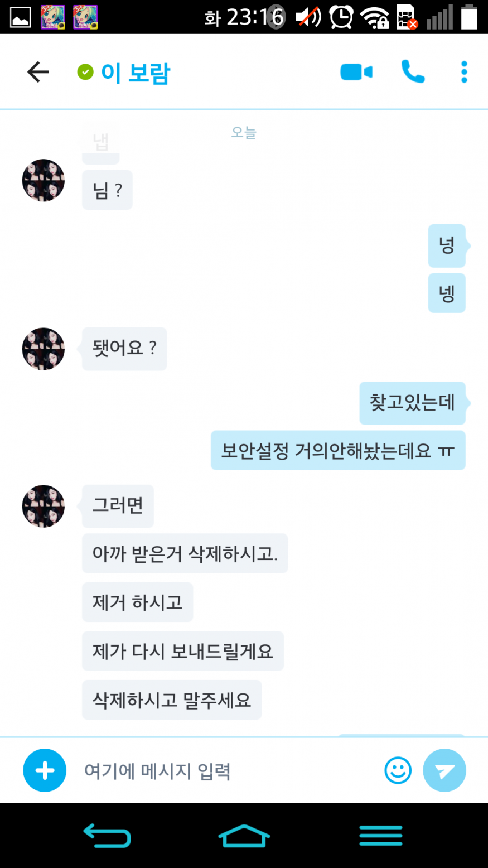
Task: Select the 삭제하시고 말주세요 message bubble
Action: tap(172, 700)
